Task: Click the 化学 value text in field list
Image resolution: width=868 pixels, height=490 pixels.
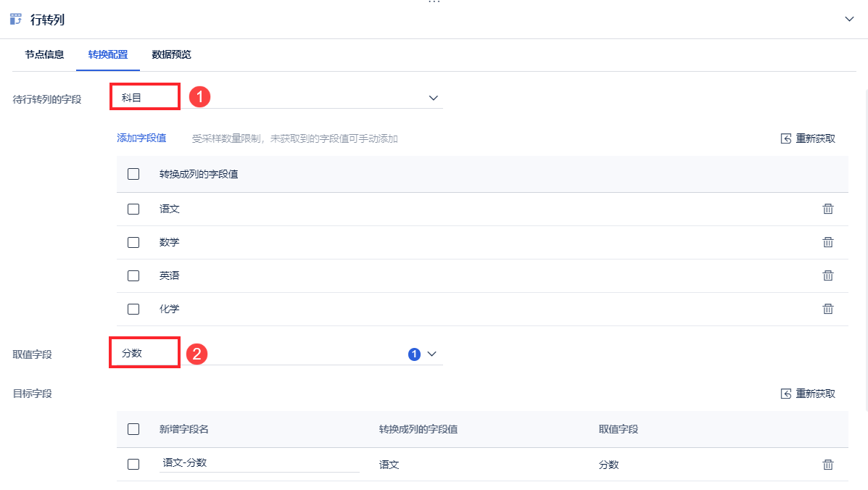Action: click(170, 310)
